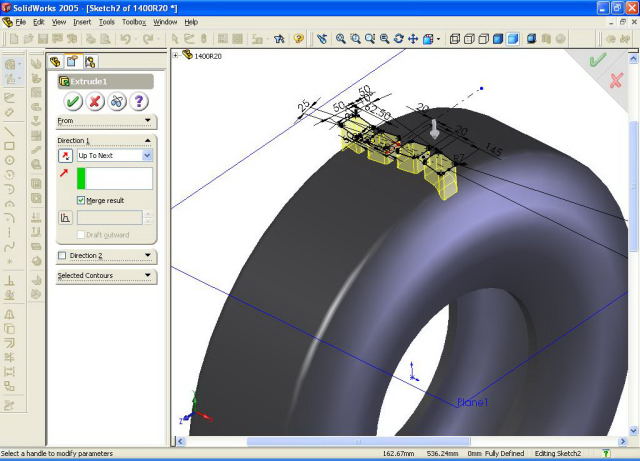
Task: Click the Zoom to Fit icon
Action: click(341, 39)
